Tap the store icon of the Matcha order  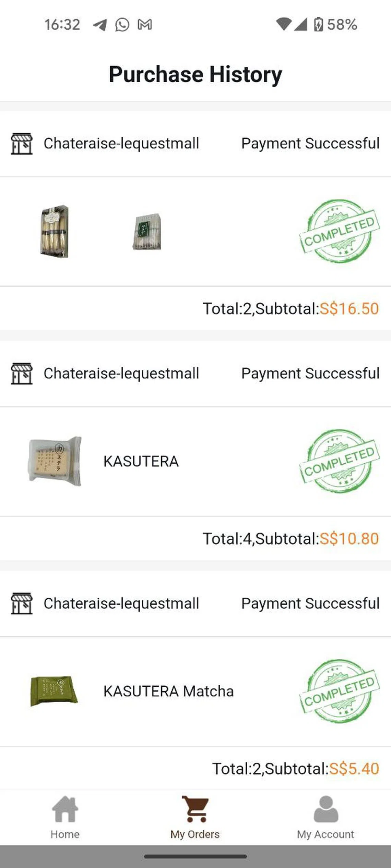22,603
